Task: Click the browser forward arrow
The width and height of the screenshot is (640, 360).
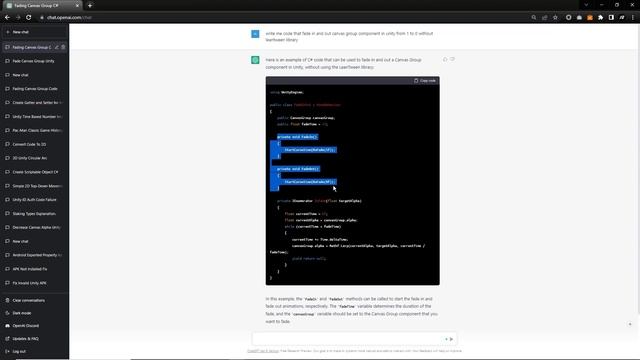Action: [18, 18]
